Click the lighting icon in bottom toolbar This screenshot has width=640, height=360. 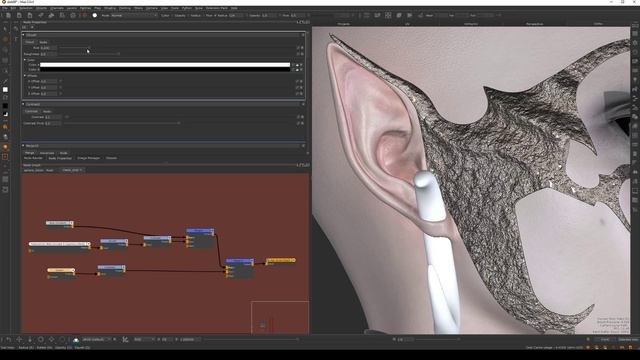click(x=76, y=340)
